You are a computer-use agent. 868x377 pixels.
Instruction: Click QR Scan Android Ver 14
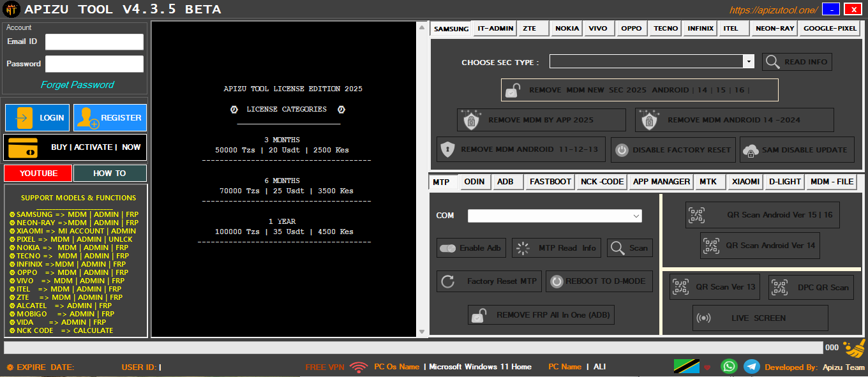click(x=759, y=246)
